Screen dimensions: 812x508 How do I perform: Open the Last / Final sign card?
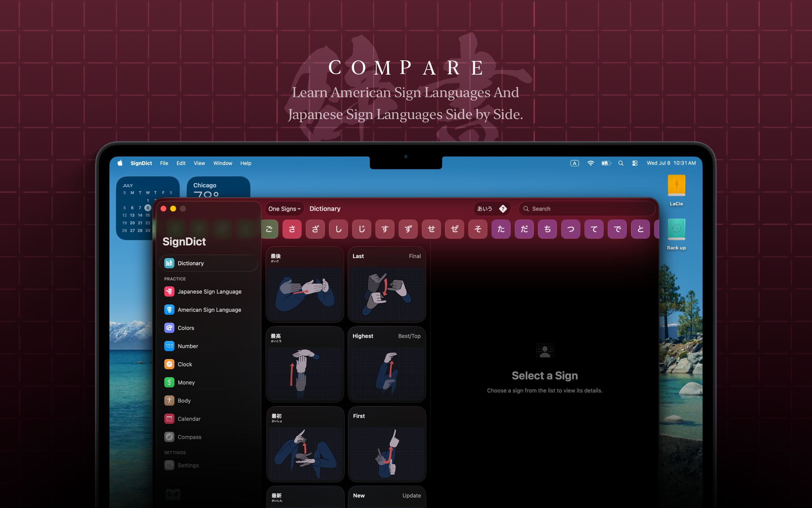387,284
